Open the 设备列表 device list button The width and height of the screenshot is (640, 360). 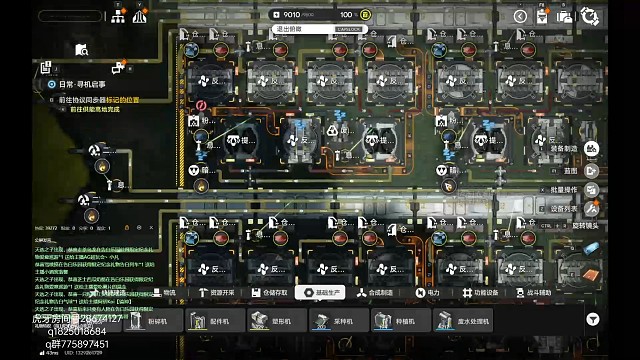coord(591,209)
